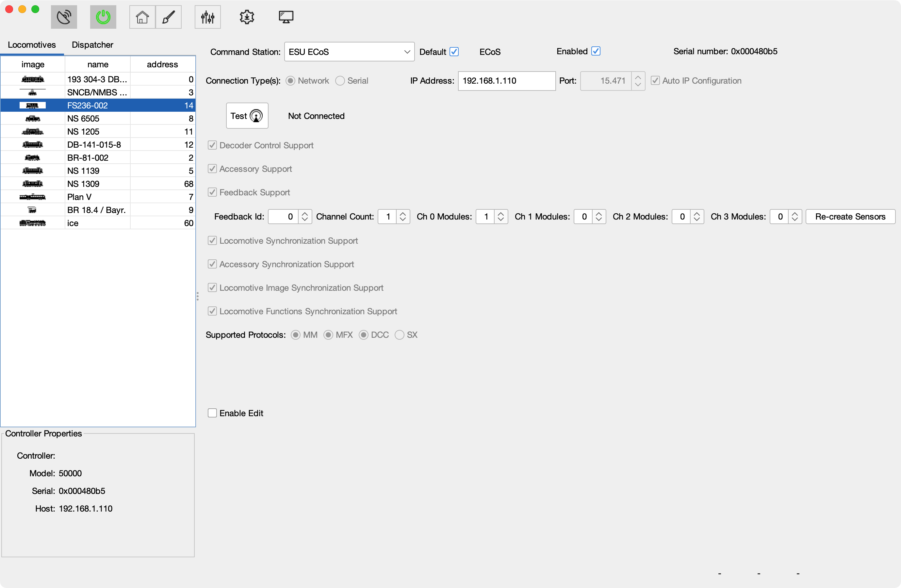Select the SNCB/NMBS locomotive row
Image resolution: width=901 pixels, height=588 pixels.
point(98,92)
